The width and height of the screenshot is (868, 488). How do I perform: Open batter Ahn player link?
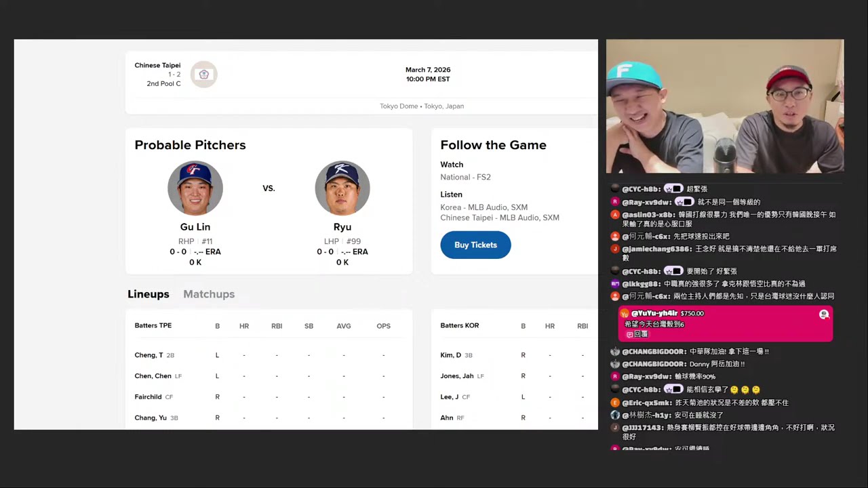click(446, 418)
